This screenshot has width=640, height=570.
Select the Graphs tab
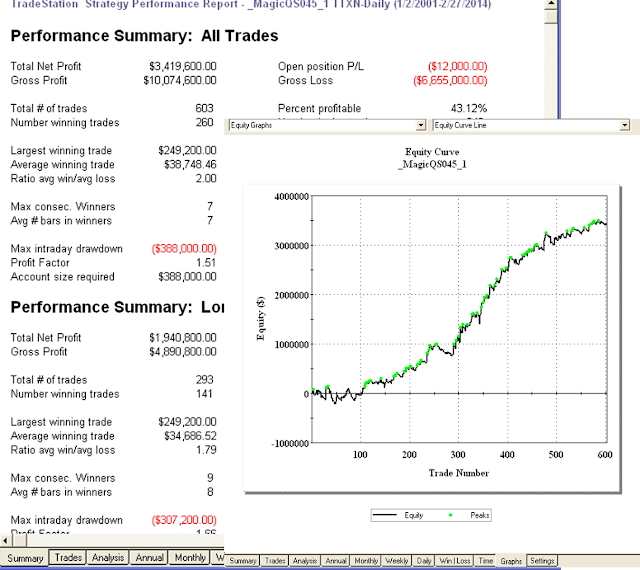pos(511,561)
